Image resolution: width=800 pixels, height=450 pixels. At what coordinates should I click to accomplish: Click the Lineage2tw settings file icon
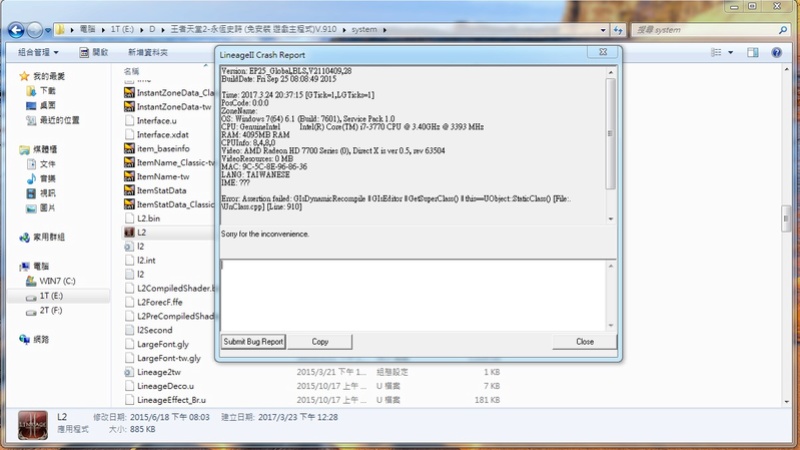coord(129,372)
